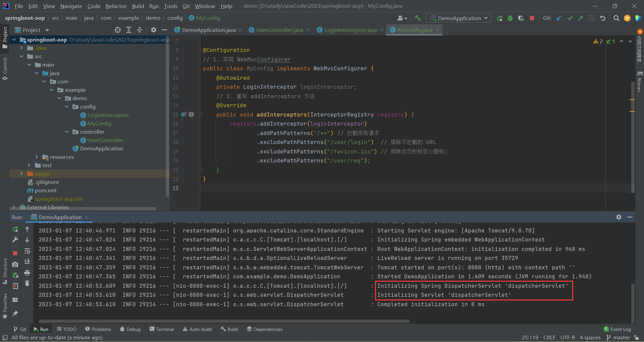This screenshot has width=644, height=342.
Task: Go to next highlighted error arrow
Action: pyautogui.click(x=630, y=41)
